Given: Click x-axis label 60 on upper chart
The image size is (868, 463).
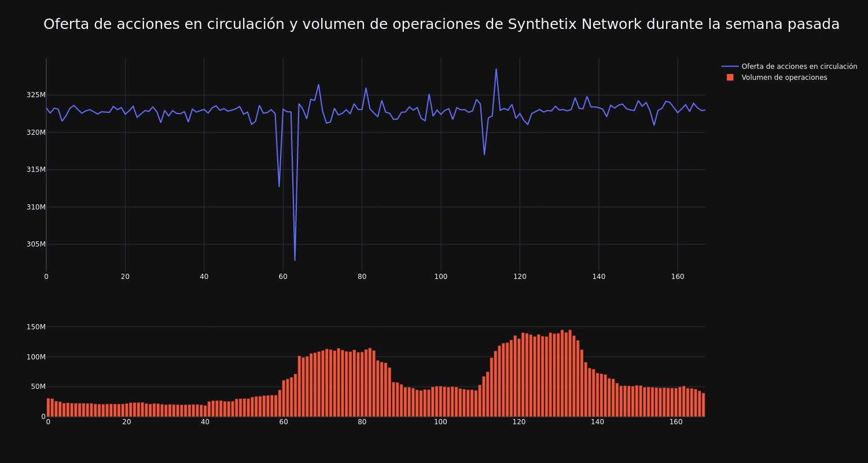Looking at the screenshot, I should (283, 277).
